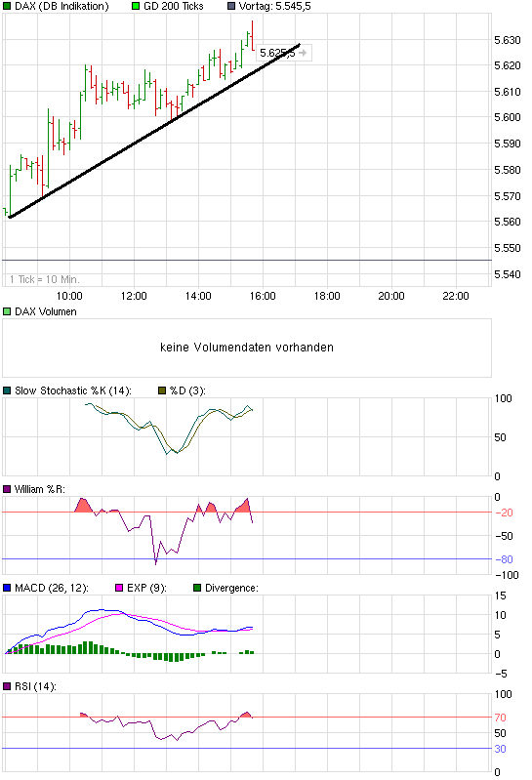Click the last red candlestick near 15:40

click(253, 35)
